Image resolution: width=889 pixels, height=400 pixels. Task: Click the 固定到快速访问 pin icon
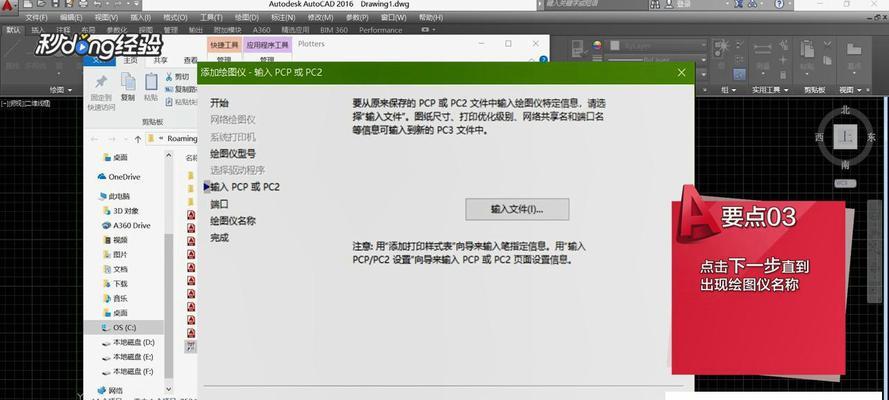(101, 83)
